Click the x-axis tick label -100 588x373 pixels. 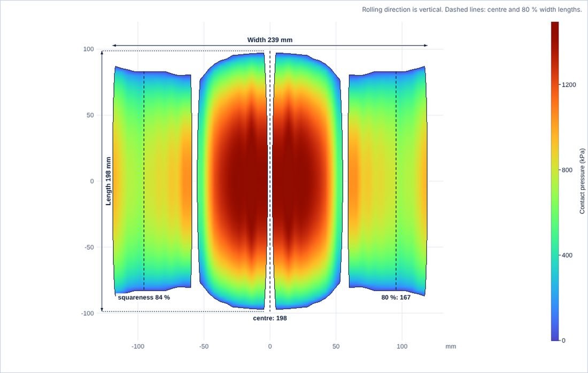click(x=137, y=346)
